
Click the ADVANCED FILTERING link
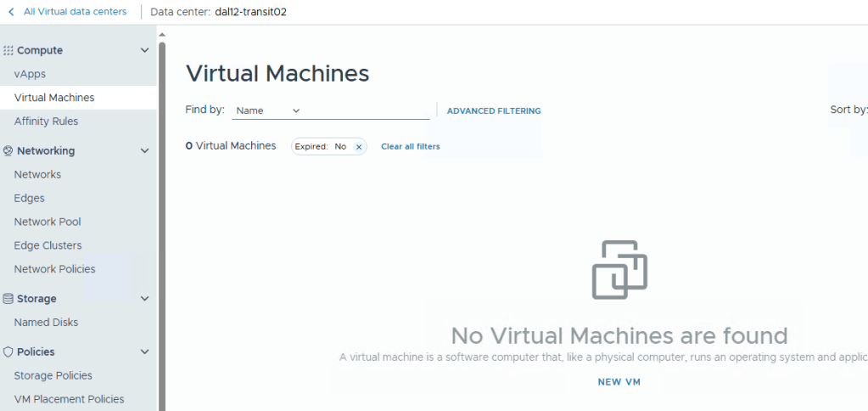click(493, 111)
